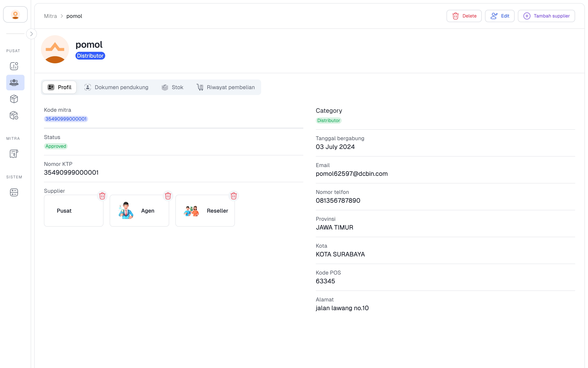Image resolution: width=588 pixels, height=368 pixels.
Task: Click the Nomor KTP value
Action: tap(71, 172)
